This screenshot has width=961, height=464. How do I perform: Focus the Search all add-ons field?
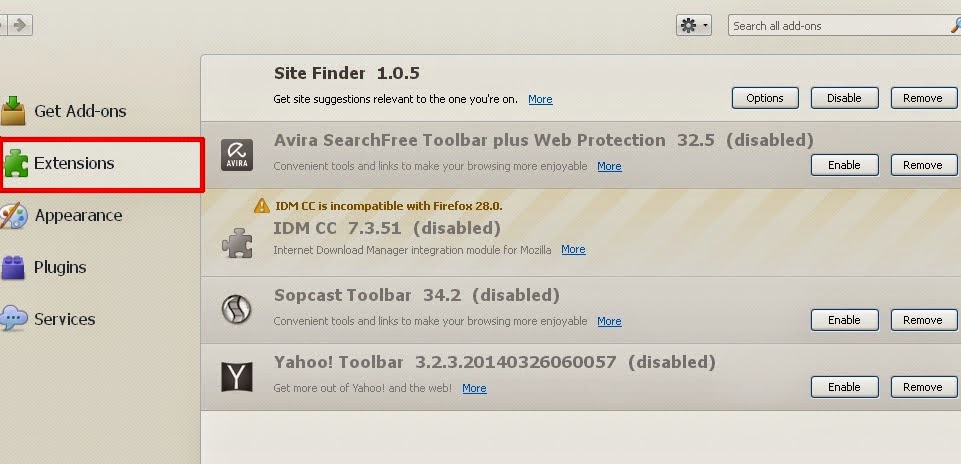pyautogui.click(x=838, y=25)
